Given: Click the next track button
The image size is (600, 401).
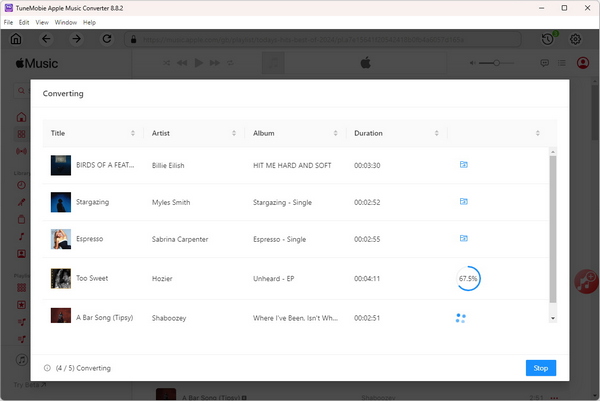Looking at the screenshot, I should tap(215, 63).
